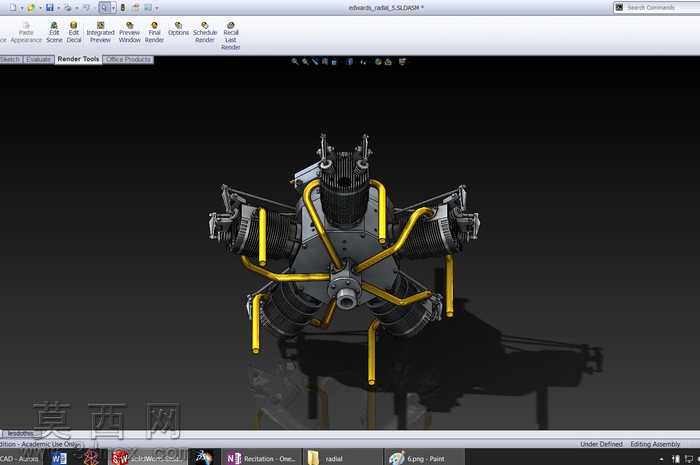Open Schedule Render
700x465 pixels.
205,33
